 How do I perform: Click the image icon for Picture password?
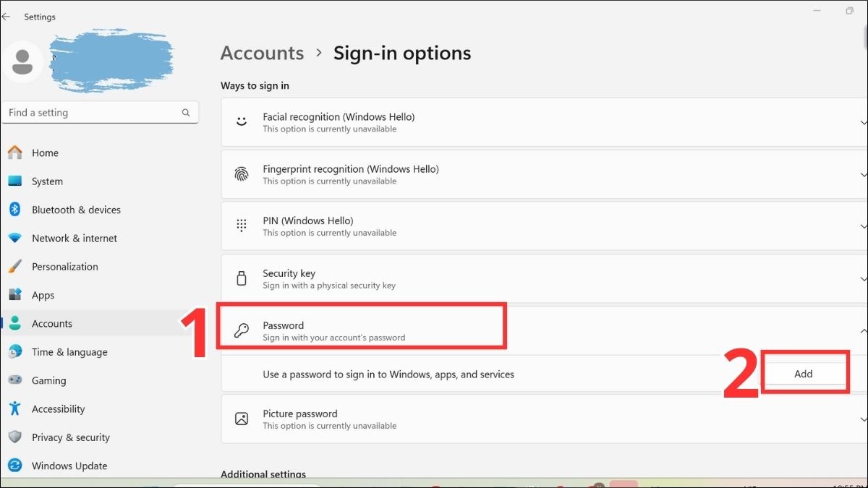pyautogui.click(x=242, y=419)
